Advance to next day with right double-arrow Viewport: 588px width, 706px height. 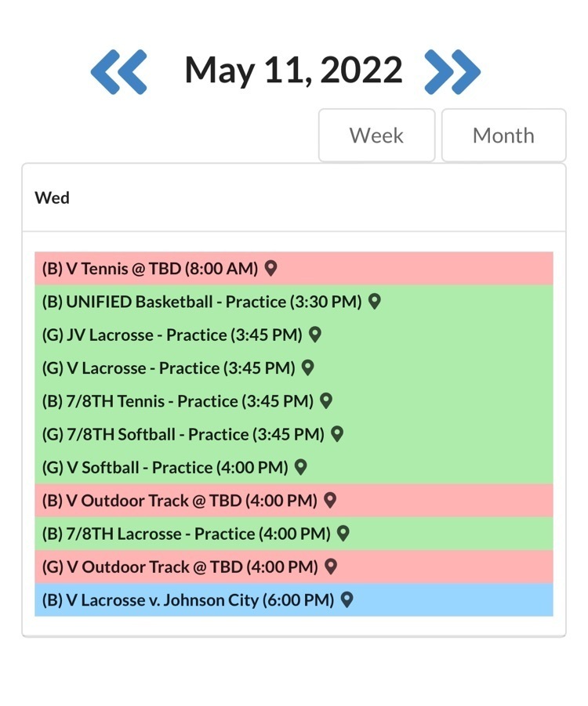pos(452,71)
